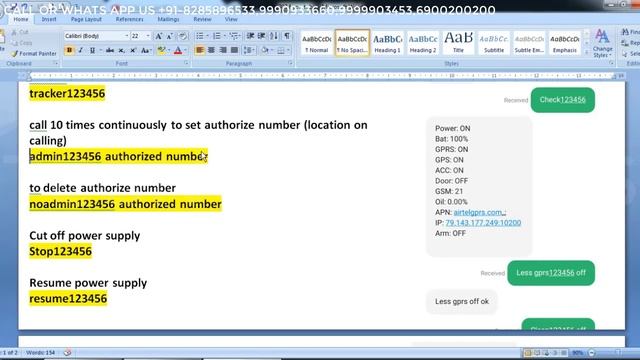Click the Shading paint bucket icon
640x360 pixels.
pos(264,50)
